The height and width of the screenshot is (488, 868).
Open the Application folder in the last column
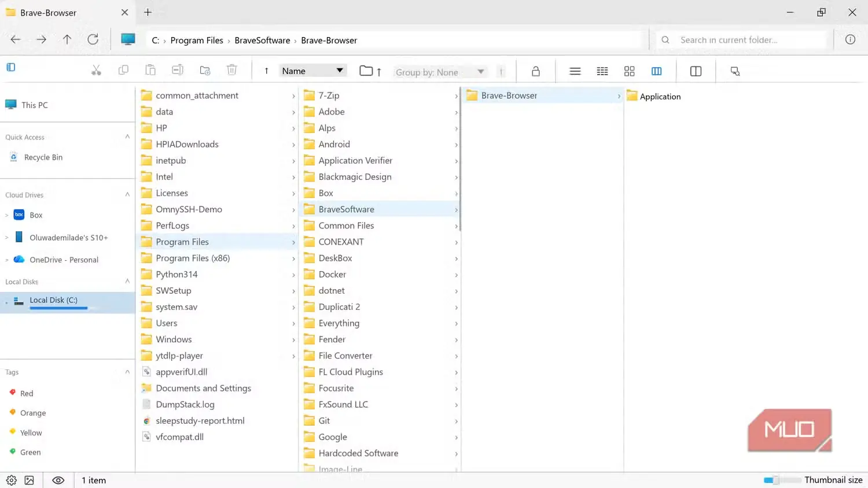[654, 97]
